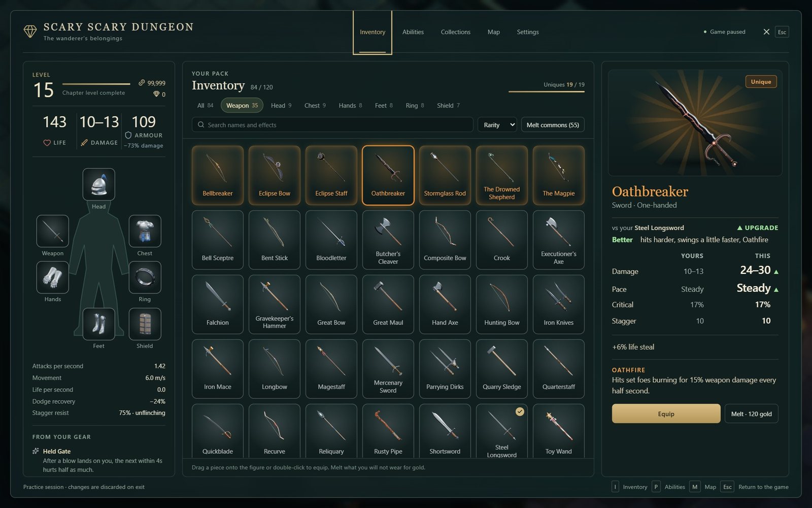This screenshot has height=508, width=812.
Task: Click the equipped Chest armour slot
Action: coord(145,231)
